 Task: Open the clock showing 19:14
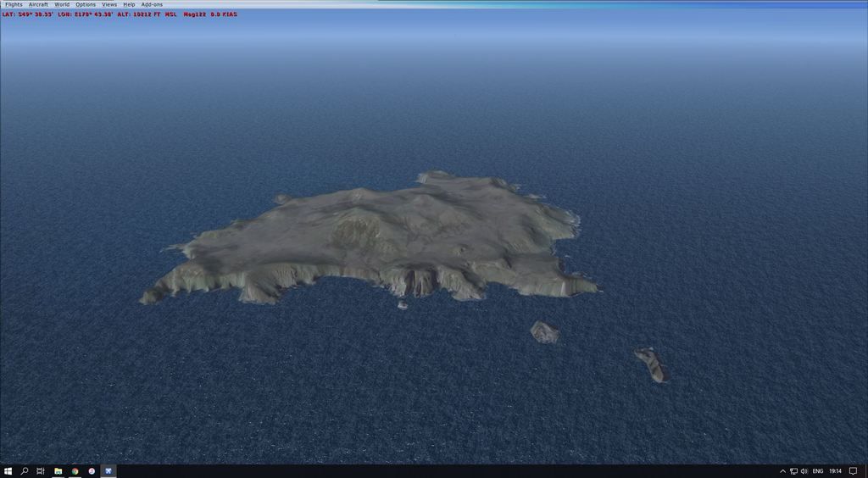(x=836, y=471)
